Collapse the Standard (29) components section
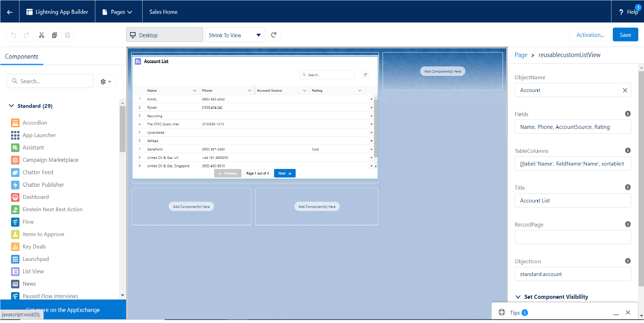The width and height of the screenshot is (644, 323). [11, 106]
